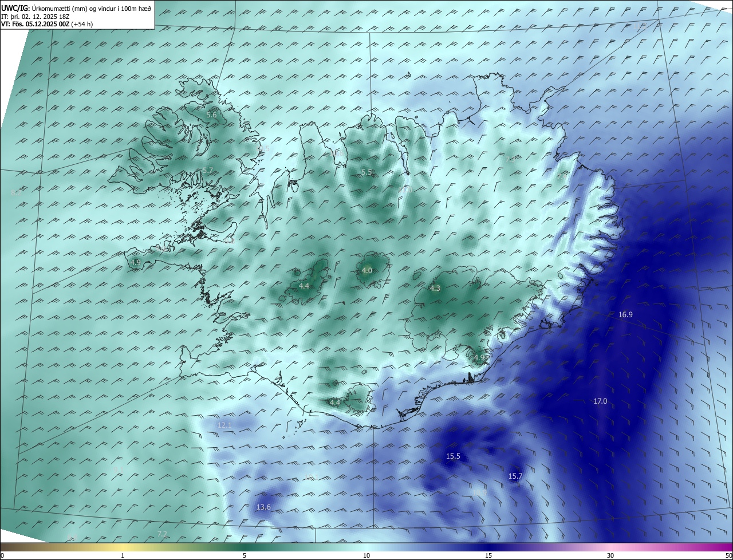Click the 13.6 value label
This screenshot has height=560, width=733.
pos(263,507)
